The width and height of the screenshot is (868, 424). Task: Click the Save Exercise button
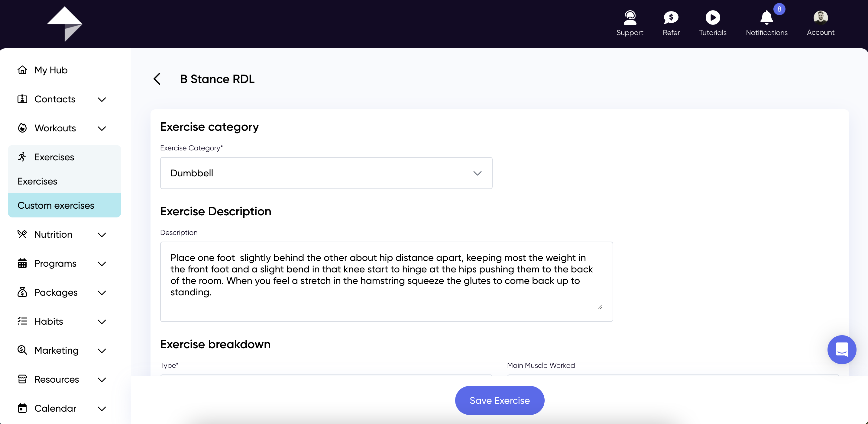coord(499,400)
